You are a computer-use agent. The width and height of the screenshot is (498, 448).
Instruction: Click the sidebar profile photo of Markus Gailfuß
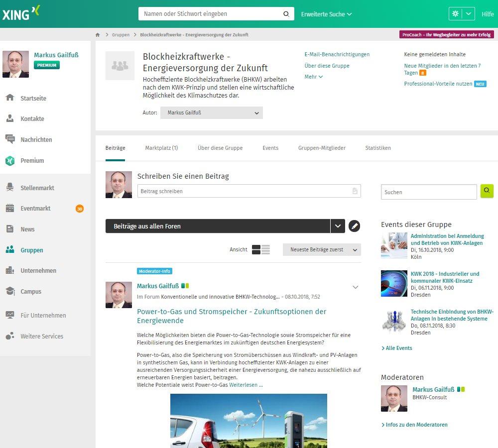click(15, 64)
